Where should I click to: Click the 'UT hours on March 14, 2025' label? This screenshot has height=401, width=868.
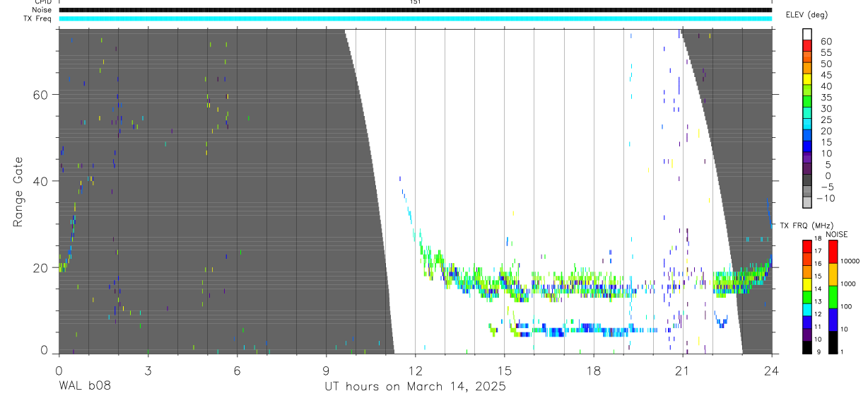click(x=415, y=386)
